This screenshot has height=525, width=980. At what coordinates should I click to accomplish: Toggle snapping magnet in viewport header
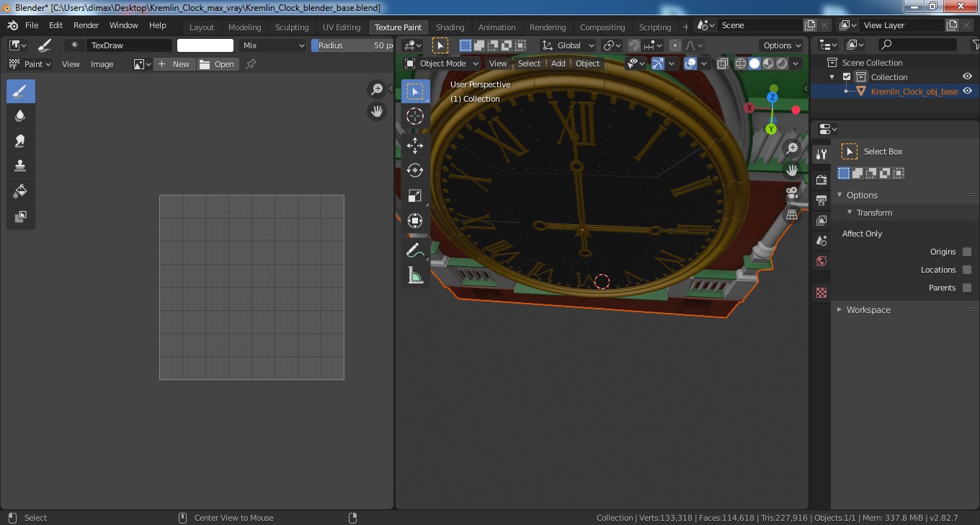[634, 45]
